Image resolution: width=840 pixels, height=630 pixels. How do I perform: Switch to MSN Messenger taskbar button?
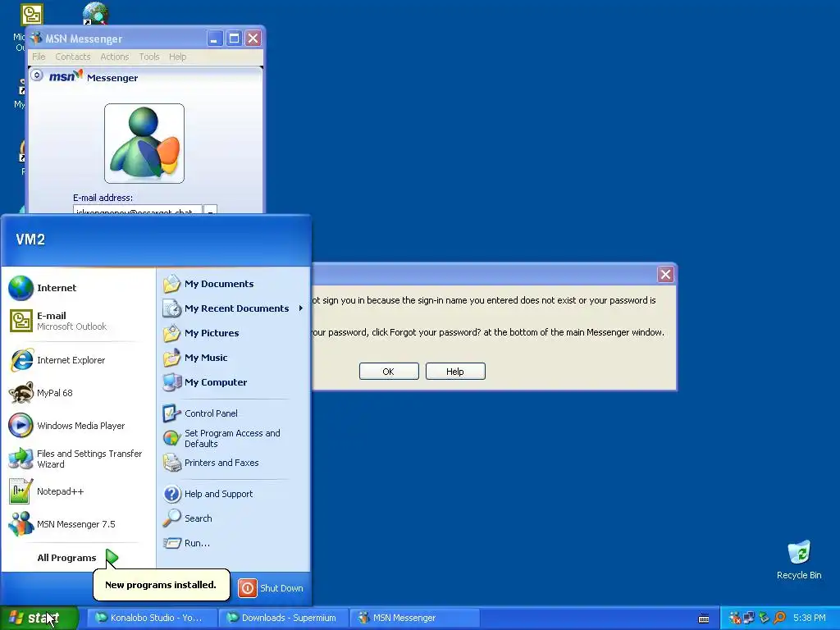[x=414, y=618]
